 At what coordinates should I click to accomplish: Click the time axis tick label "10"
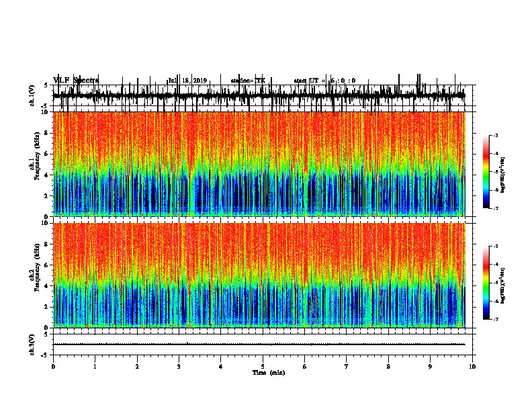pos(472,366)
